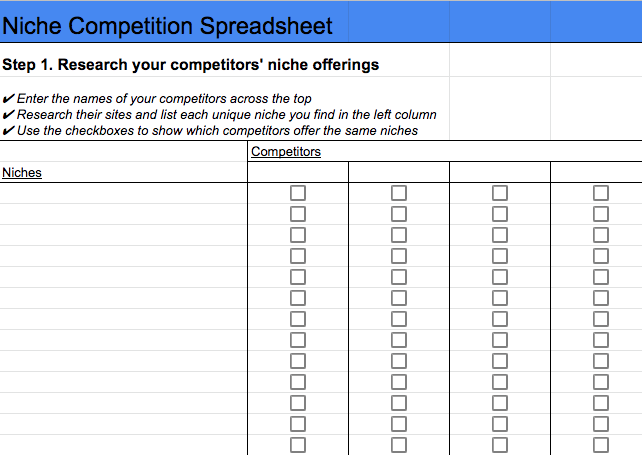
Task: Toggle third-row checkbox in second competitor column
Action: click(399, 235)
